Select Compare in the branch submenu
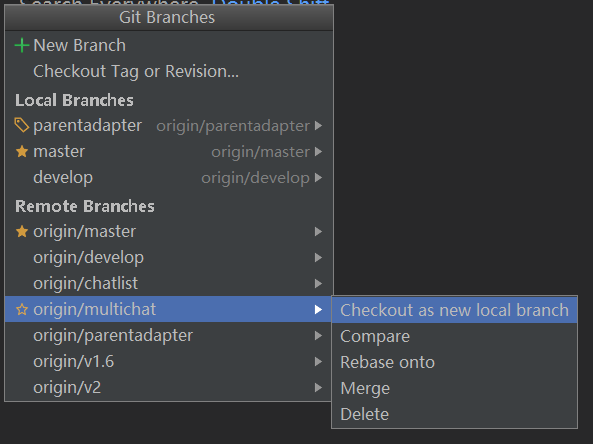This screenshot has height=444, width=593. tap(454, 336)
